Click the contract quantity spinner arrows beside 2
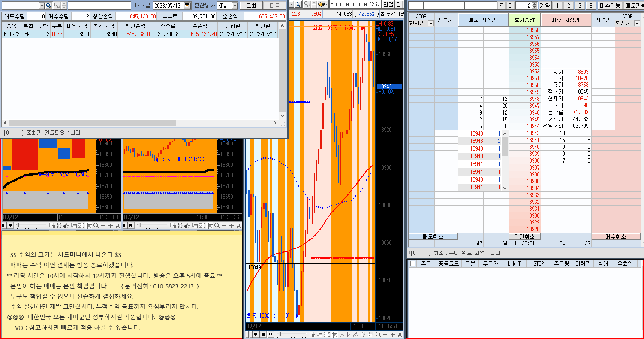Viewport: 644px width, 339px height. [534, 6]
